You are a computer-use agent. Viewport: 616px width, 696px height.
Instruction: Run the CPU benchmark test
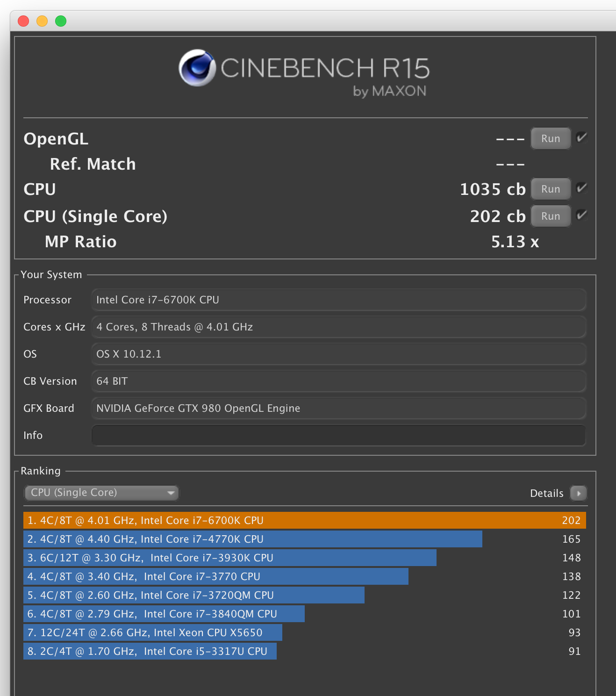click(551, 189)
